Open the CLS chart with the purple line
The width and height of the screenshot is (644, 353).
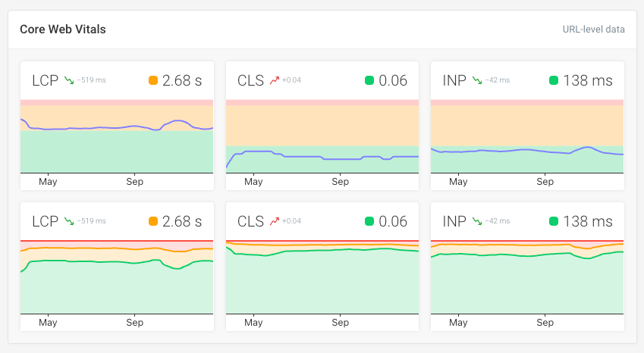click(x=322, y=136)
